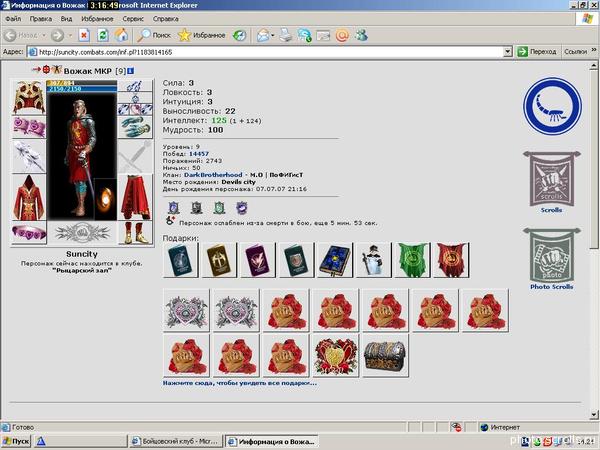Open the Сервис menu
Viewport: 600px width, 450px height.
point(133,18)
